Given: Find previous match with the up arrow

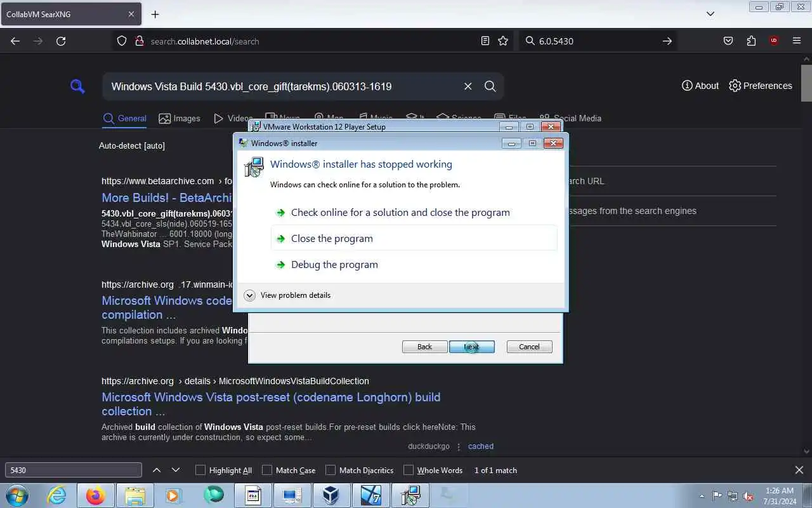Looking at the screenshot, I should 157,470.
